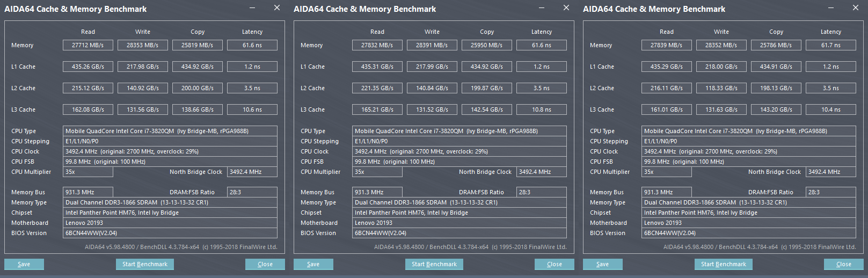Select Memory Write value 28352 MB/s
This screenshot has height=278, width=868.
721,45
